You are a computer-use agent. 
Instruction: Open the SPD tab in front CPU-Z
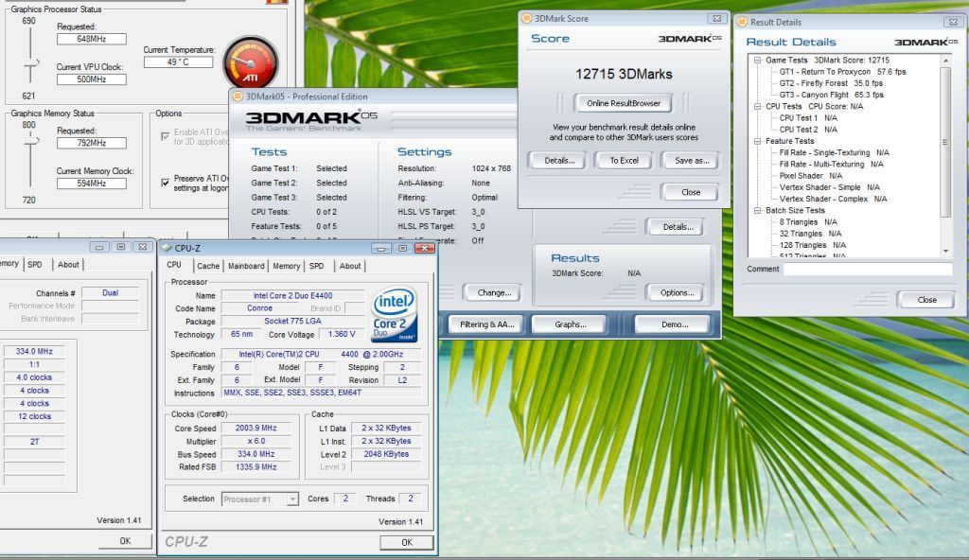[316, 266]
